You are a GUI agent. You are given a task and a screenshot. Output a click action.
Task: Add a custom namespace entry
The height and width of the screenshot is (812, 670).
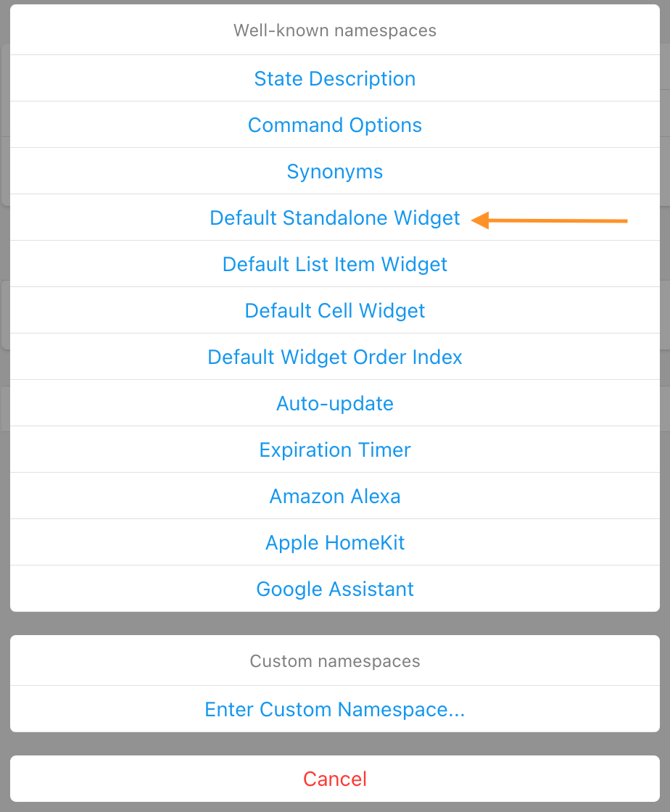pyautogui.click(x=335, y=709)
